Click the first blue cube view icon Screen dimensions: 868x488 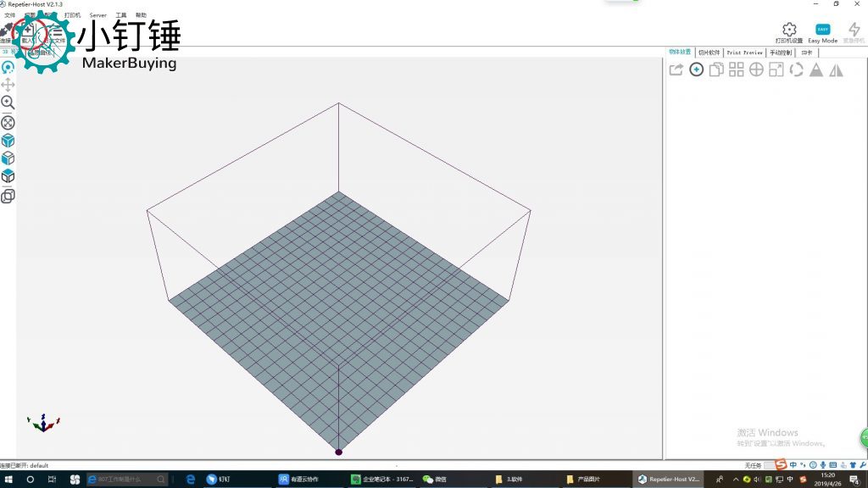8,141
